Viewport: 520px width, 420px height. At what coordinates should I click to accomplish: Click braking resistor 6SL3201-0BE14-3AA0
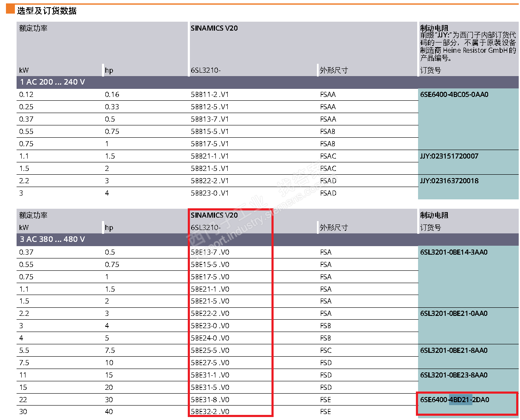coord(454,252)
